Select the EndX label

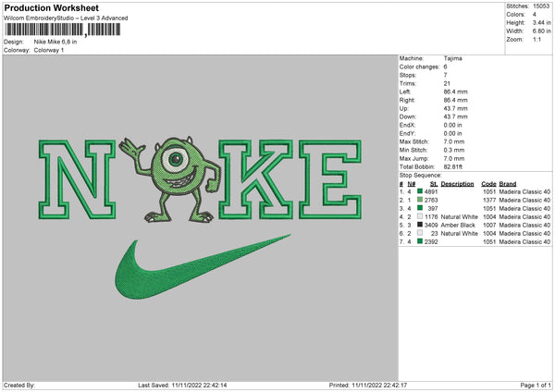(x=407, y=125)
